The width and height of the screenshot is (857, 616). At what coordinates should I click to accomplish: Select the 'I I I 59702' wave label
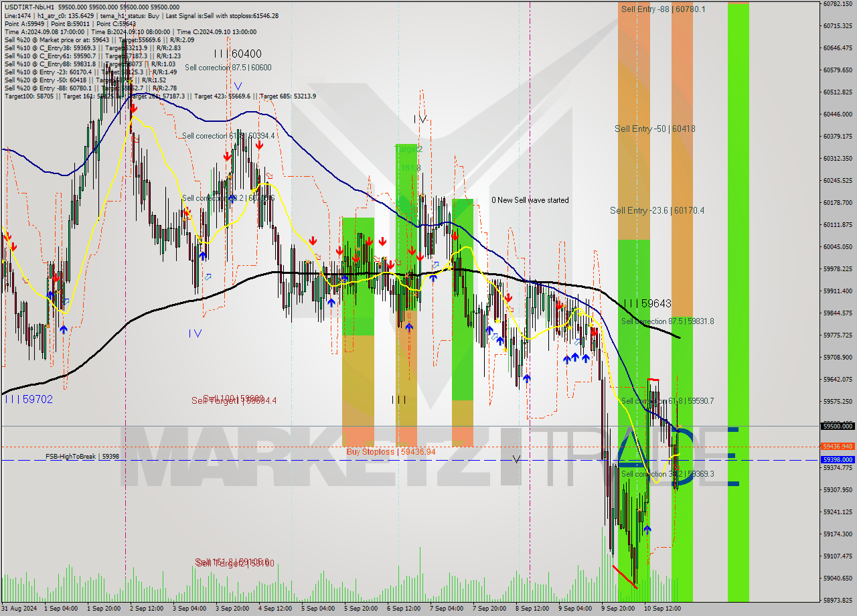pyautogui.click(x=28, y=399)
